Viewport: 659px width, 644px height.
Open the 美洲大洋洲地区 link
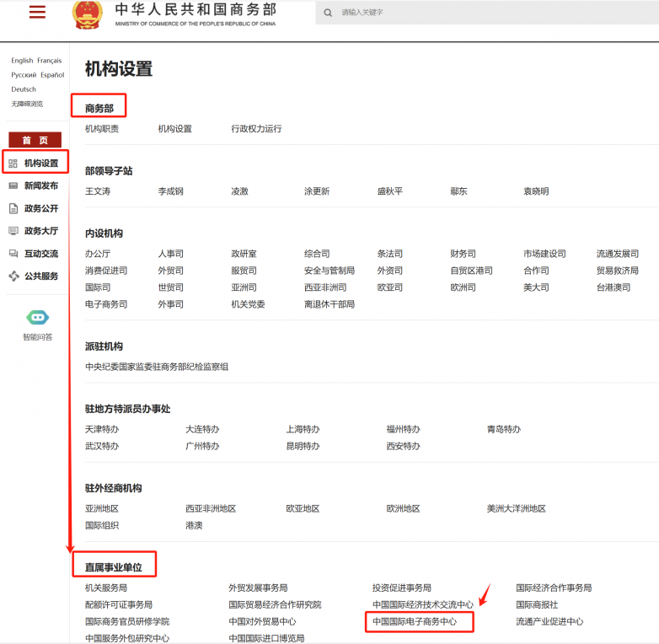(516, 508)
